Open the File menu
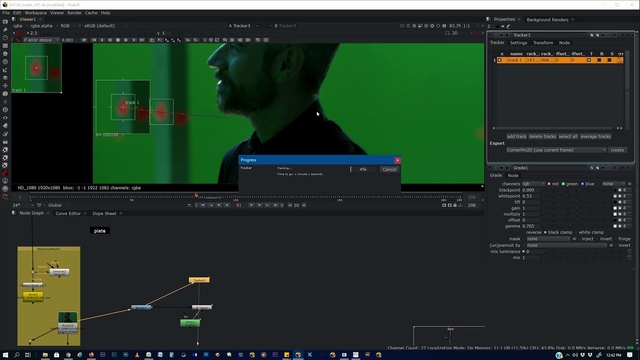This screenshot has width=640, height=360. [x=6, y=13]
